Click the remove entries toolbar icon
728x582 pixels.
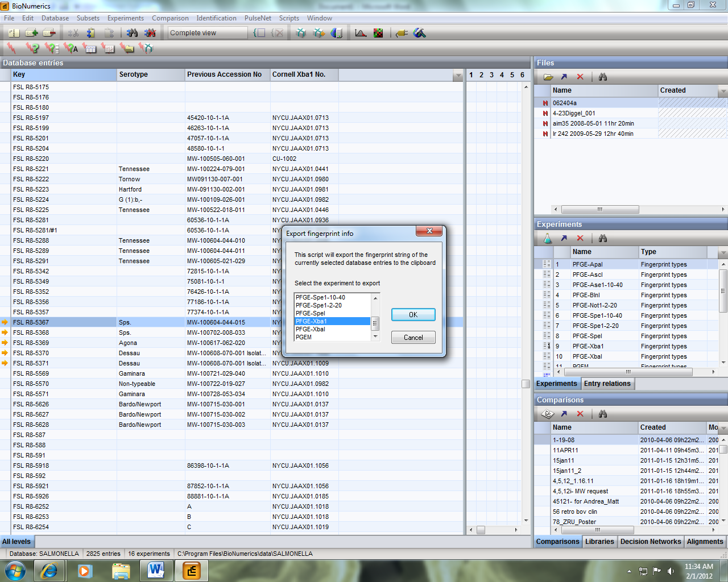click(49, 33)
